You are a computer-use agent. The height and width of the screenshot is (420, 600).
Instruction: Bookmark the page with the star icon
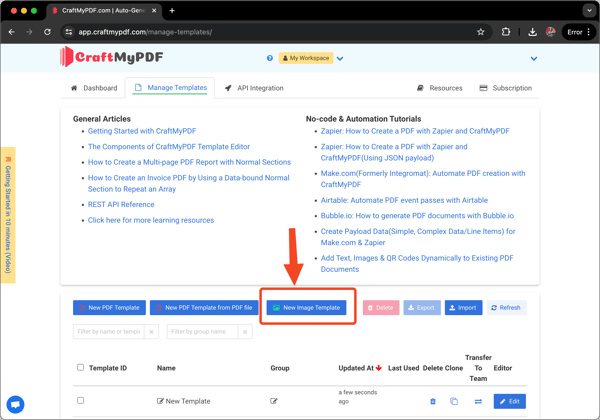(x=481, y=32)
